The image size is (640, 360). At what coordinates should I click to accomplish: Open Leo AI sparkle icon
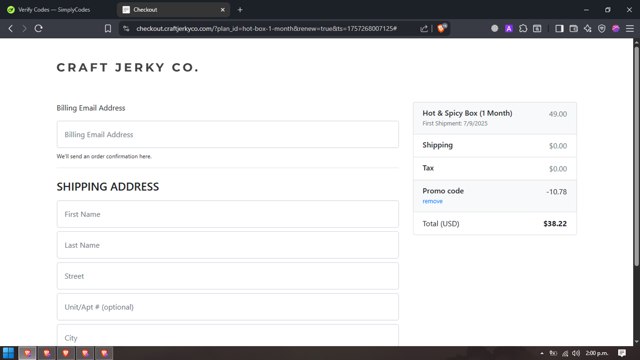(588, 29)
